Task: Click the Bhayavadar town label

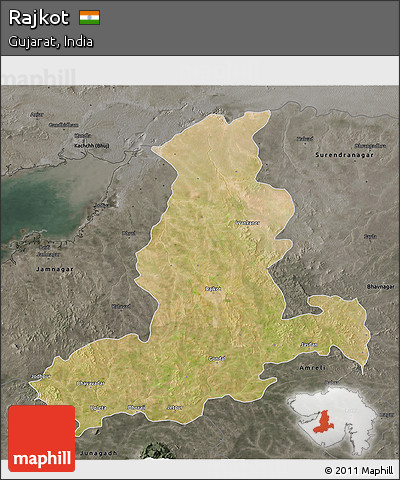Action: [91, 383]
